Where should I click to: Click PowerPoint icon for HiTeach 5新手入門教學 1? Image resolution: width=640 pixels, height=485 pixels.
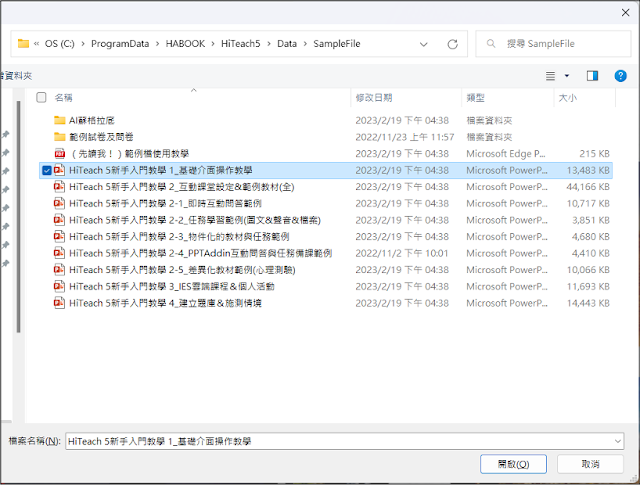(60, 170)
